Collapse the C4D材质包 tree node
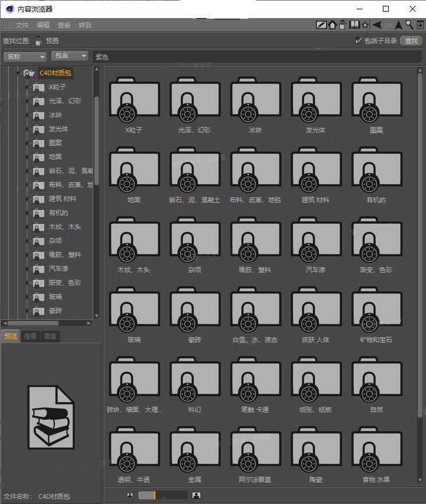Viewport: 426px width, 504px height. (17, 73)
